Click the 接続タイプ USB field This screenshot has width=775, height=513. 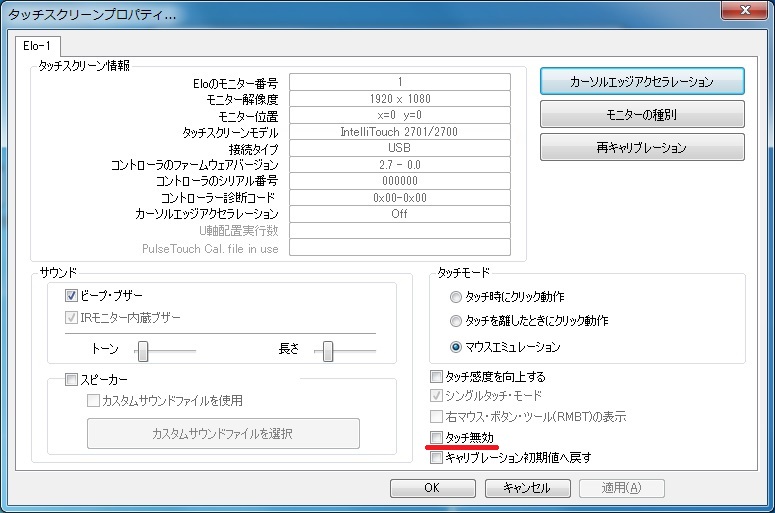tap(400, 148)
